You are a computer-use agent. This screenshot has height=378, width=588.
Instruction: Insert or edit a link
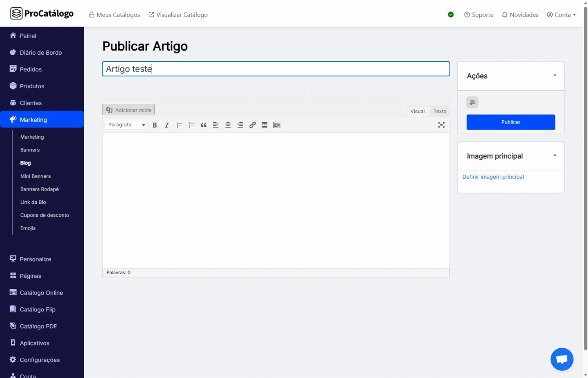[252, 125]
